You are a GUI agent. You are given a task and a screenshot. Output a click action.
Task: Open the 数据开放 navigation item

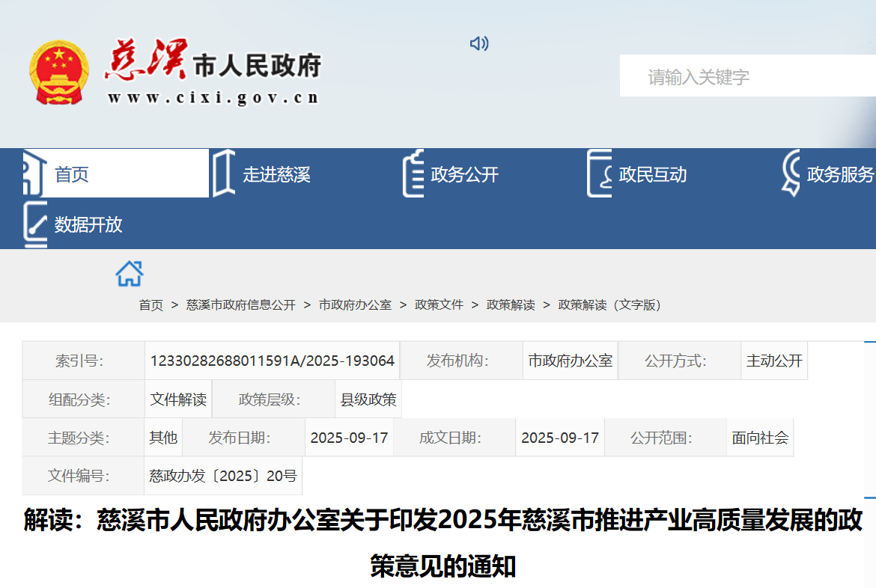[x=88, y=224]
